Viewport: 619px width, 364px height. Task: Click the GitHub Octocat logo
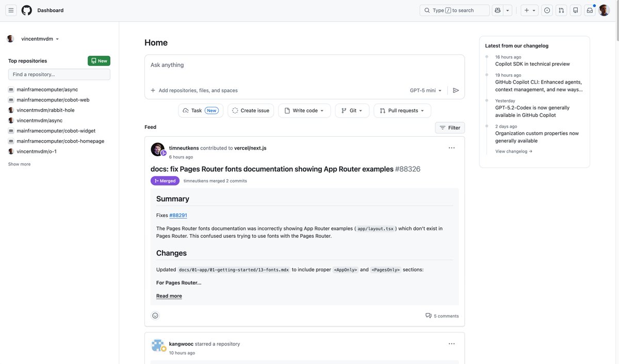point(26,10)
